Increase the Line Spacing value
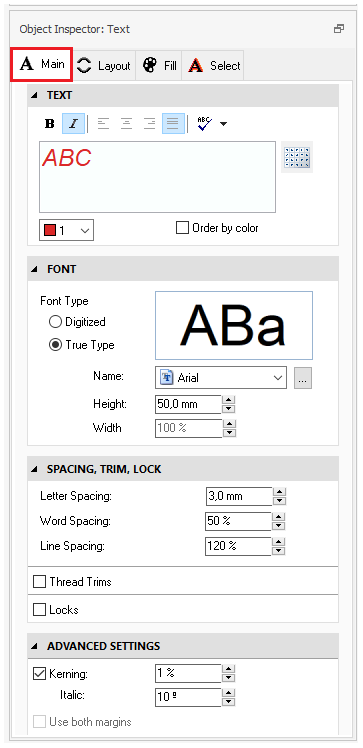 coord(280,541)
